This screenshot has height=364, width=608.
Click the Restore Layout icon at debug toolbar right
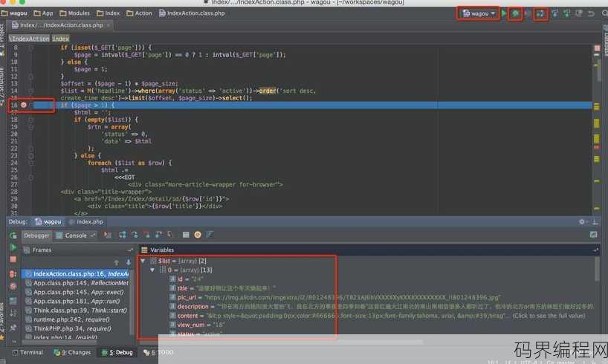(x=593, y=235)
